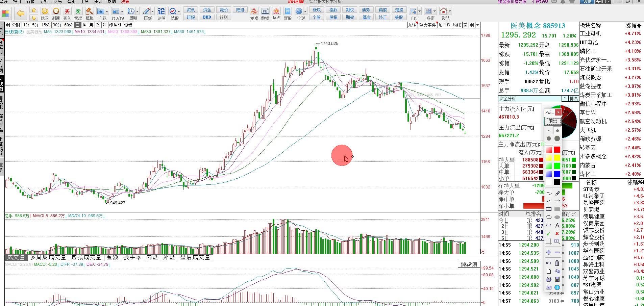
Task: Pick the pure red color swatch
Action: (557, 150)
